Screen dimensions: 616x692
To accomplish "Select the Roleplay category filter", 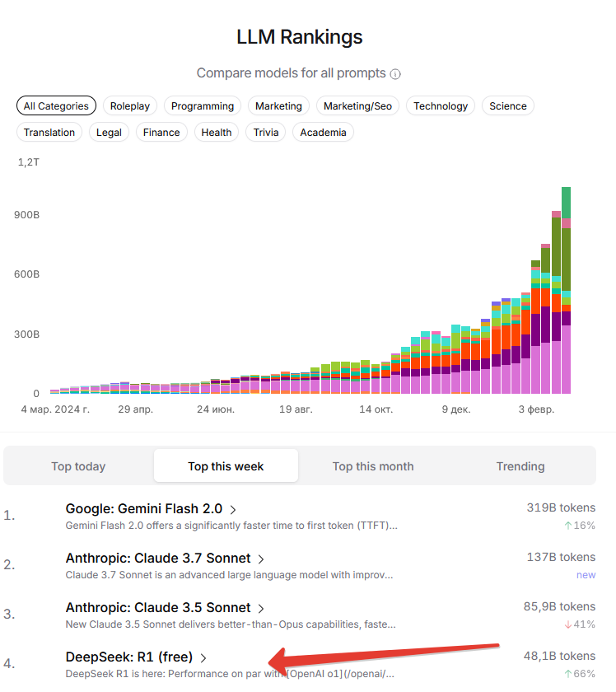I will [x=130, y=106].
